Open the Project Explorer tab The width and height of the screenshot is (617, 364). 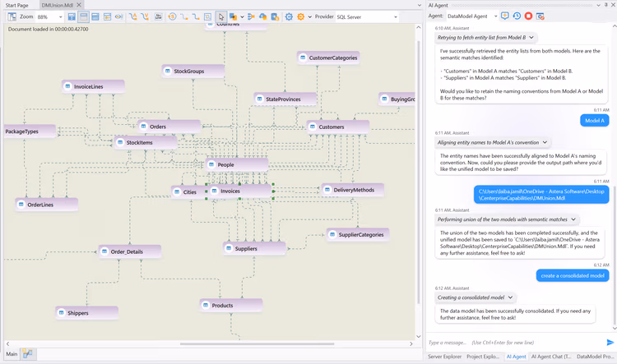click(x=483, y=357)
